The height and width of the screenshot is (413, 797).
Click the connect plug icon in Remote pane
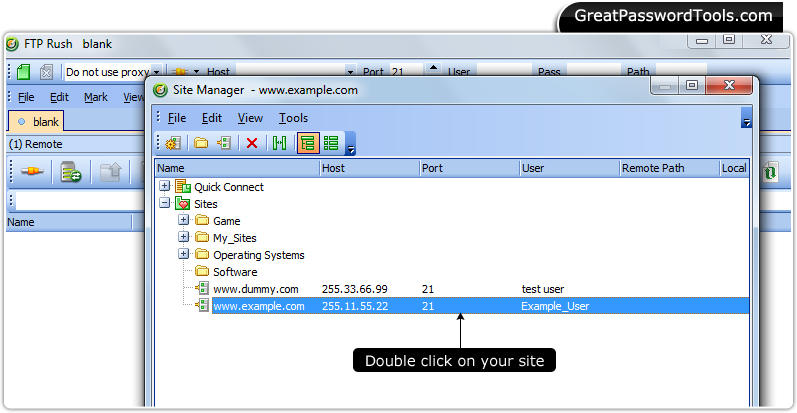(x=32, y=172)
